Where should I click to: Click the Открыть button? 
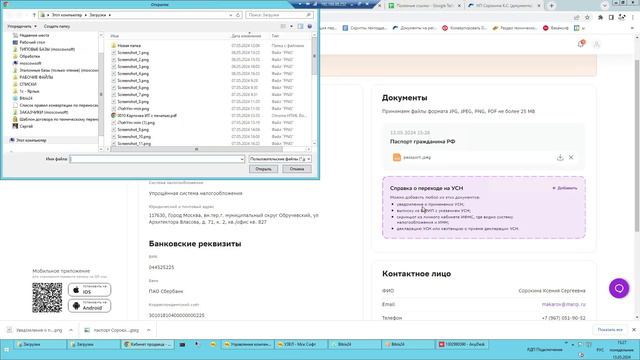pyautogui.click(x=263, y=169)
